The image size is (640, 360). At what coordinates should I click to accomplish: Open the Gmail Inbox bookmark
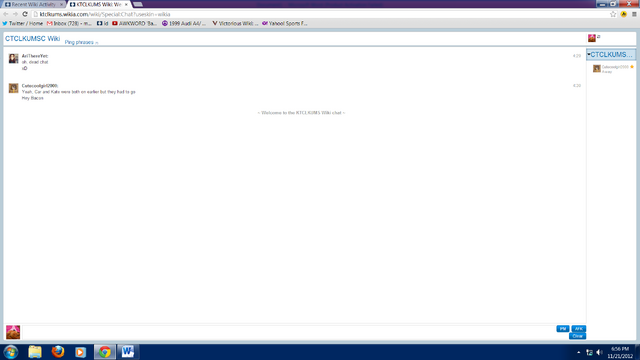69,24
